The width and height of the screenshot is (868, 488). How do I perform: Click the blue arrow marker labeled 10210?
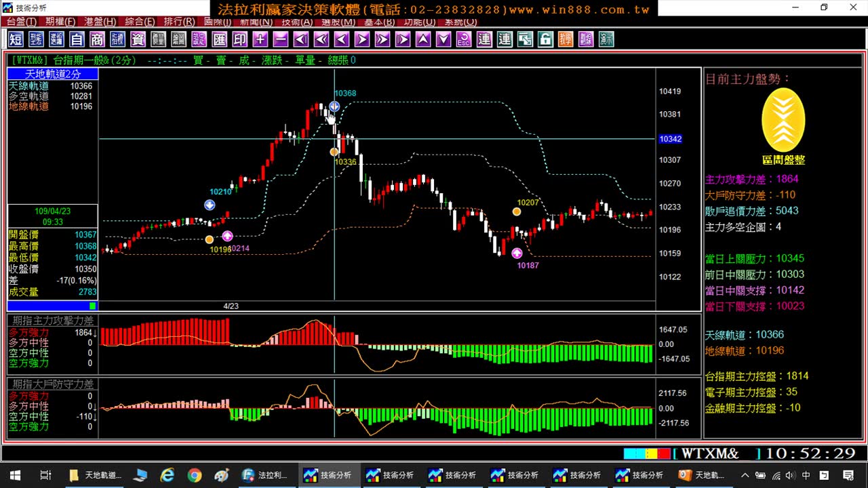(x=210, y=205)
